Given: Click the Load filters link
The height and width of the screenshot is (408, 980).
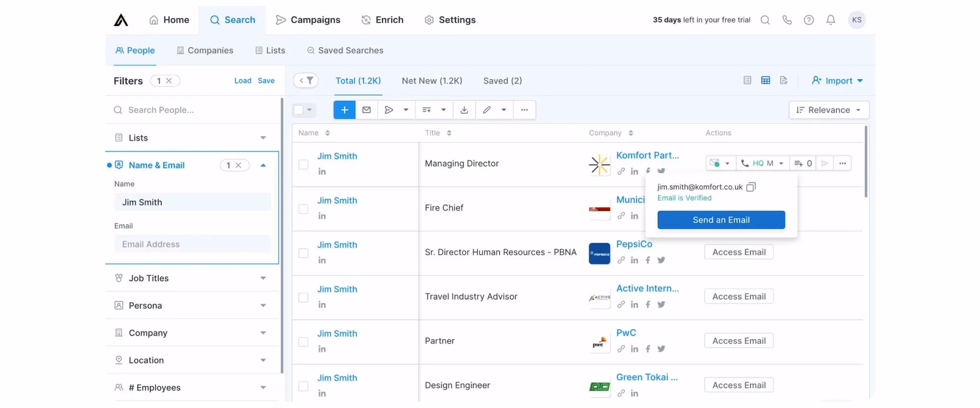Looking at the screenshot, I should [243, 81].
